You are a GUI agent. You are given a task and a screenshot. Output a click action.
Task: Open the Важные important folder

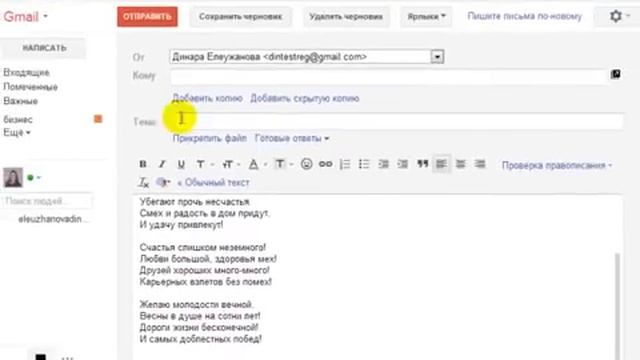20,101
